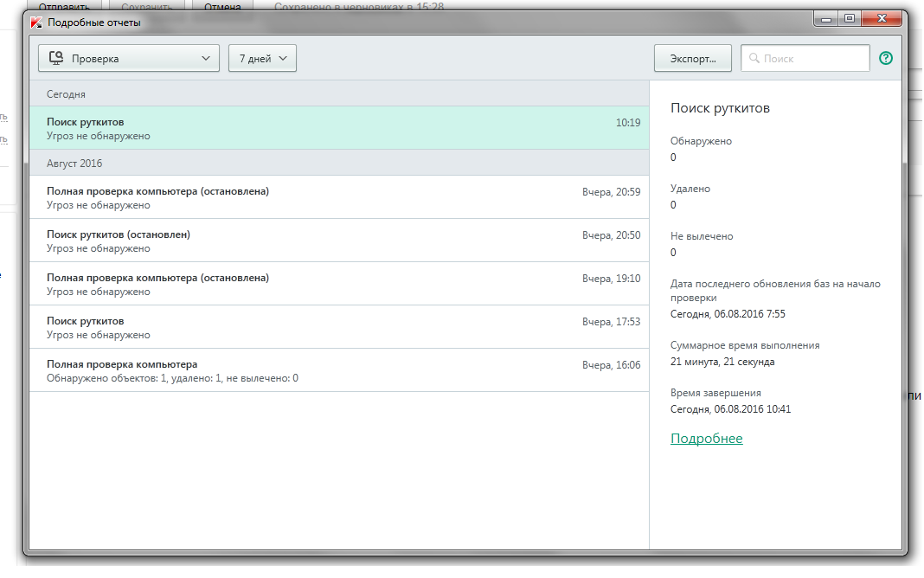Screen dimensions: 924x578
Task: Maximize the Подробные отчеты window
Action: [x=849, y=19]
